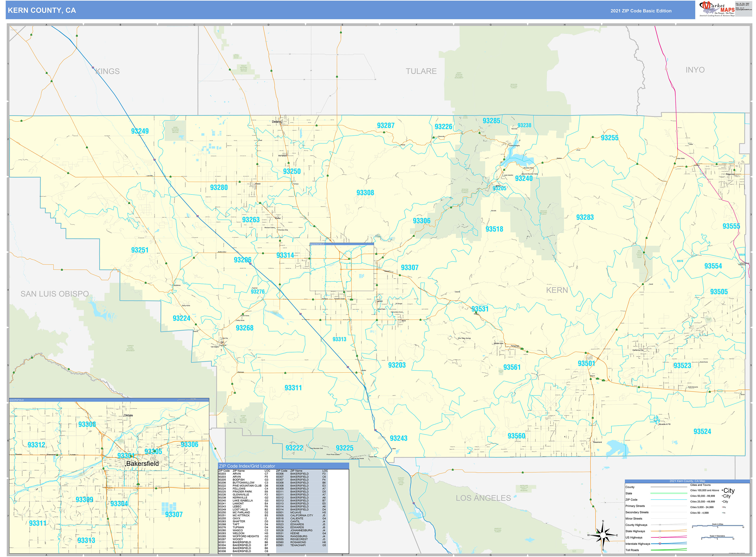This screenshot has height=557, width=756.
Task: Click the red city dot for Cities 5,000-24,999
Action: (722, 507)
